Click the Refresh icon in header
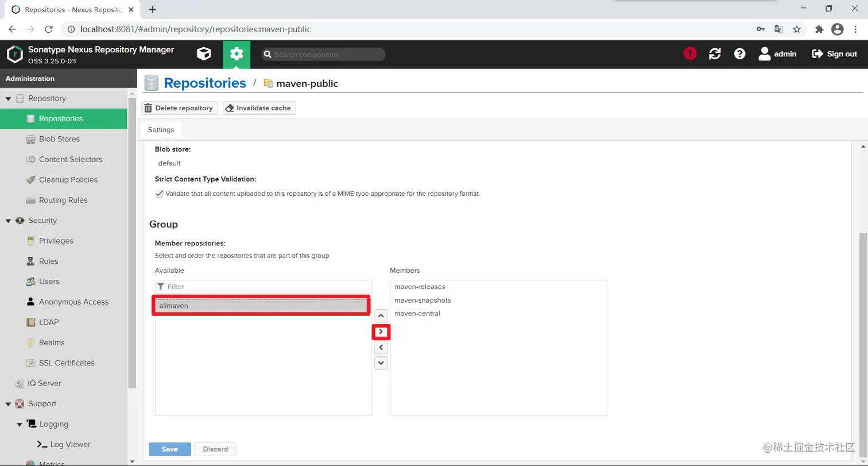Image resolution: width=868 pixels, height=466 pixels. click(x=715, y=53)
